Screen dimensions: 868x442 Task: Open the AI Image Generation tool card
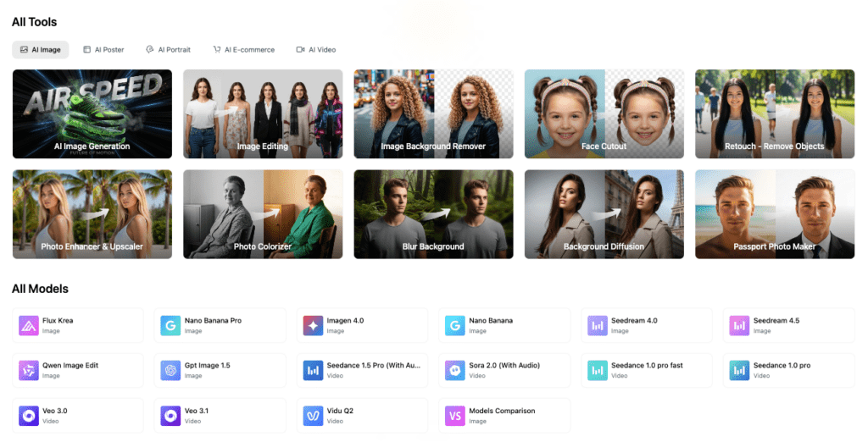pyautogui.click(x=92, y=113)
